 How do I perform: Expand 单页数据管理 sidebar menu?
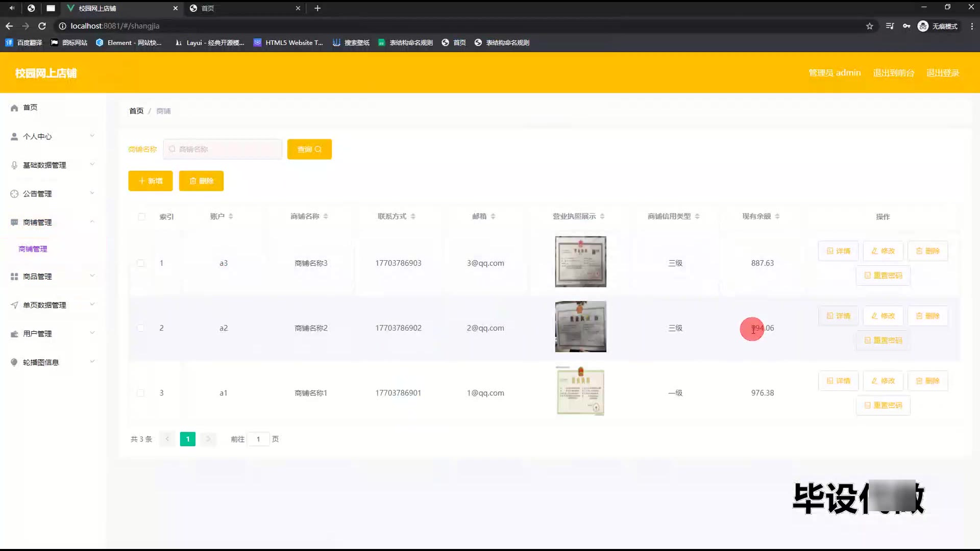(x=53, y=305)
